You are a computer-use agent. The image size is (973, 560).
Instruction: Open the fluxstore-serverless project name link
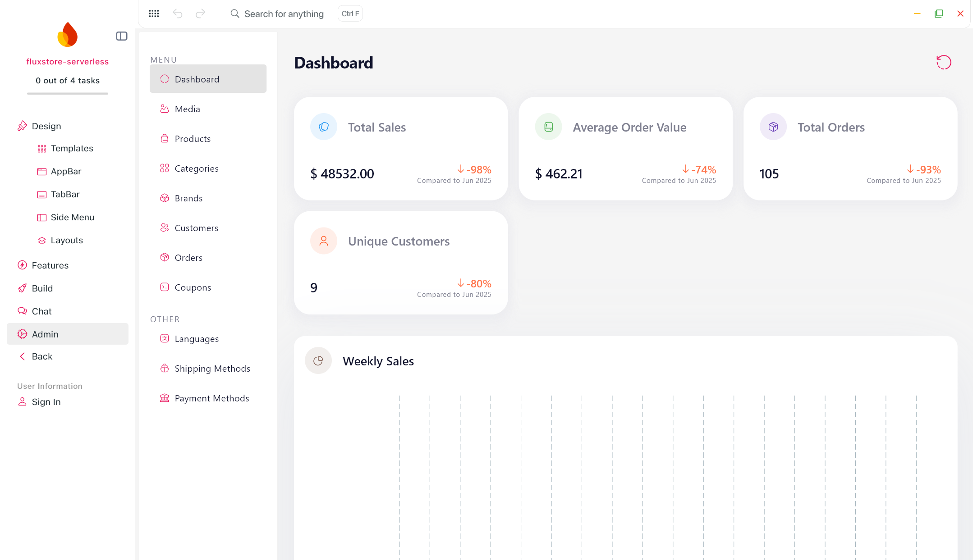point(67,62)
